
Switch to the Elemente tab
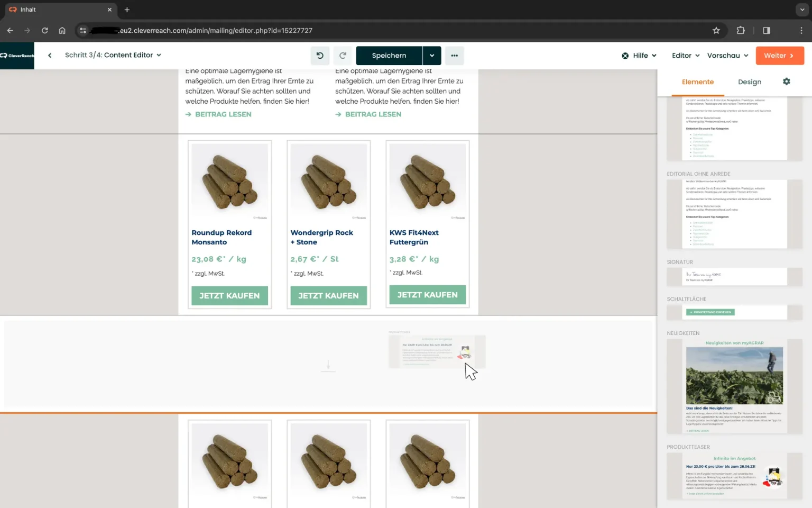(x=698, y=82)
